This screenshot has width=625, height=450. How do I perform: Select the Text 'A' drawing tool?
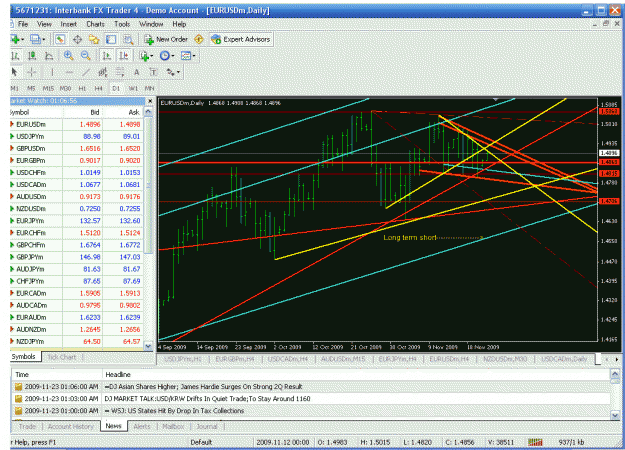136,72
